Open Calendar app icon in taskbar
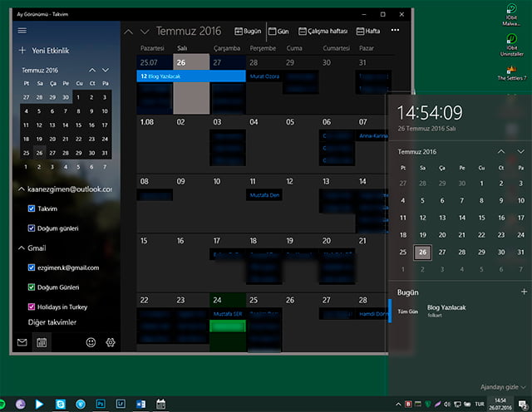Image resolution: width=532 pixels, height=412 pixels. tap(160, 404)
